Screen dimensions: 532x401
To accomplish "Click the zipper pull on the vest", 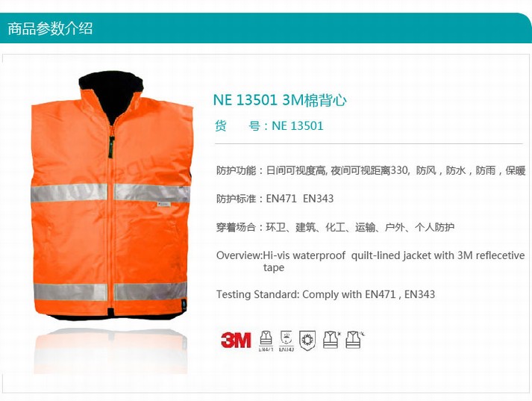I will (x=111, y=146).
